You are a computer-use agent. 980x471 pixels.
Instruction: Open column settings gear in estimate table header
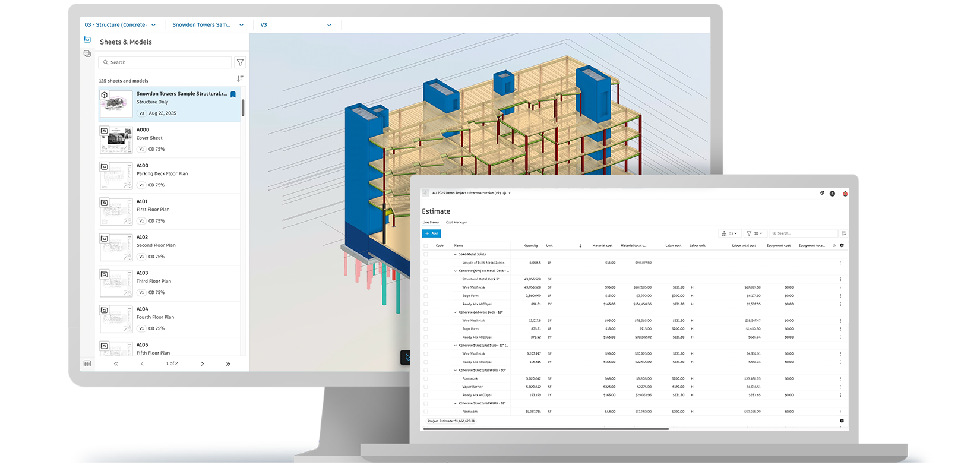click(842, 245)
